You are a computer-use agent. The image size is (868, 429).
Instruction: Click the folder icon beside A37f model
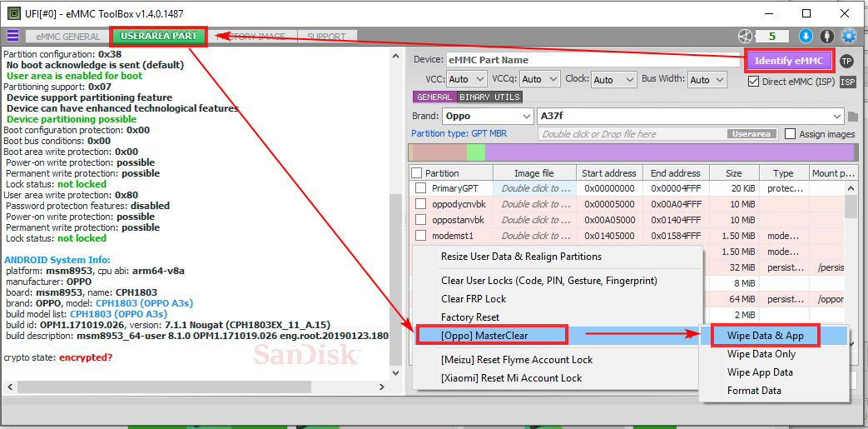(x=852, y=117)
